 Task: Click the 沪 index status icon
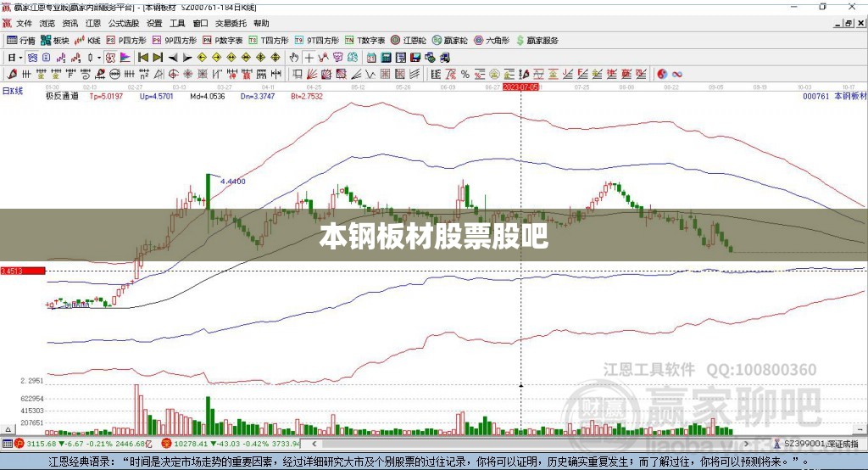(20, 444)
